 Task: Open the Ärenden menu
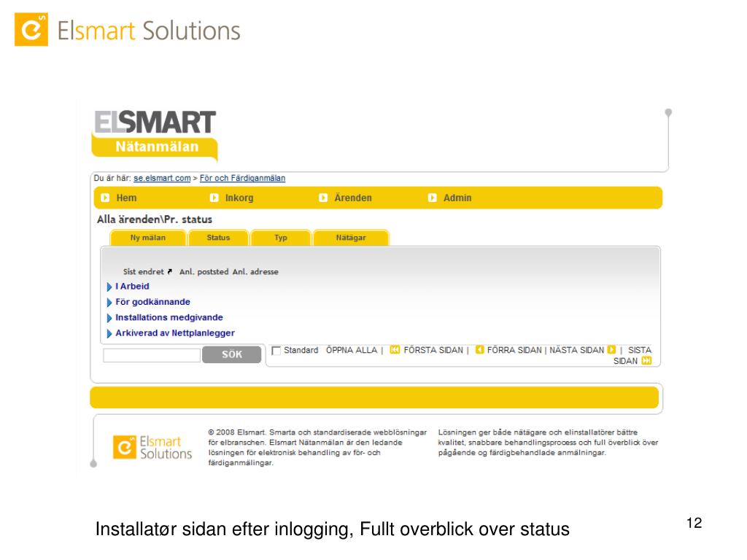point(353,198)
